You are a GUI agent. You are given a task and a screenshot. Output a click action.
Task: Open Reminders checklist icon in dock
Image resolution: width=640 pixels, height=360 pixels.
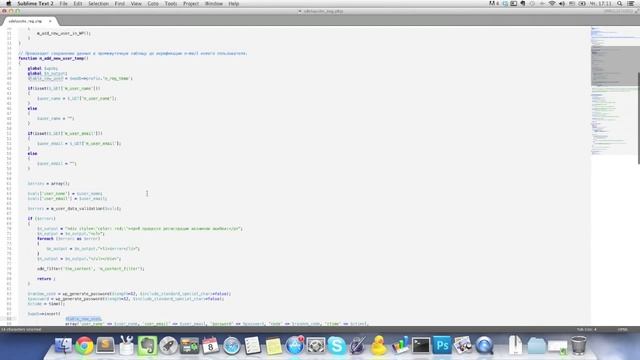click(x=253, y=345)
